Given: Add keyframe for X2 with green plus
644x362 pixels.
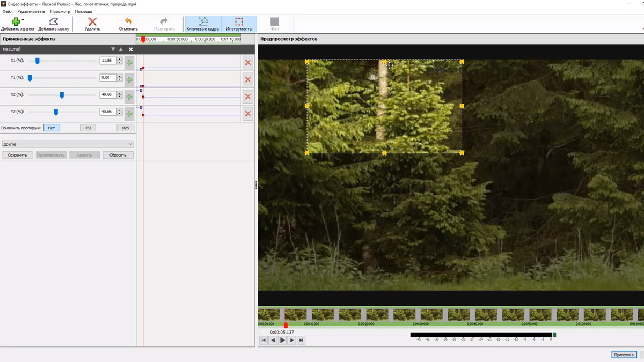Looking at the screenshot, I should 129,97.
